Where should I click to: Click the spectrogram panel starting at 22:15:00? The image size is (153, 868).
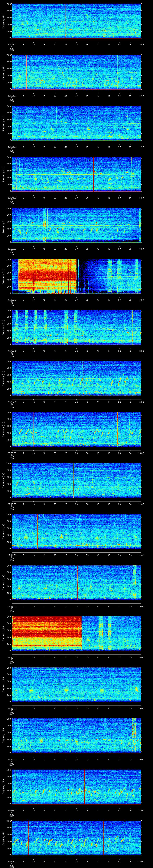pyautogui.click(x=77, y=736)
